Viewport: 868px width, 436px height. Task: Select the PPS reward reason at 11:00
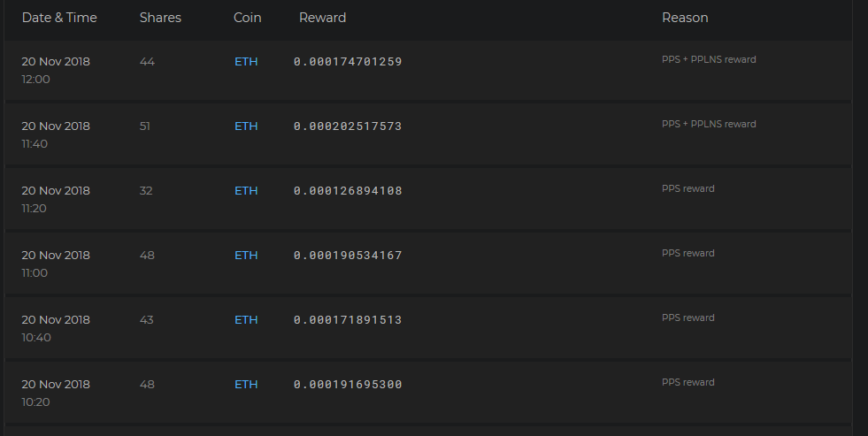[x=687, y=254]
